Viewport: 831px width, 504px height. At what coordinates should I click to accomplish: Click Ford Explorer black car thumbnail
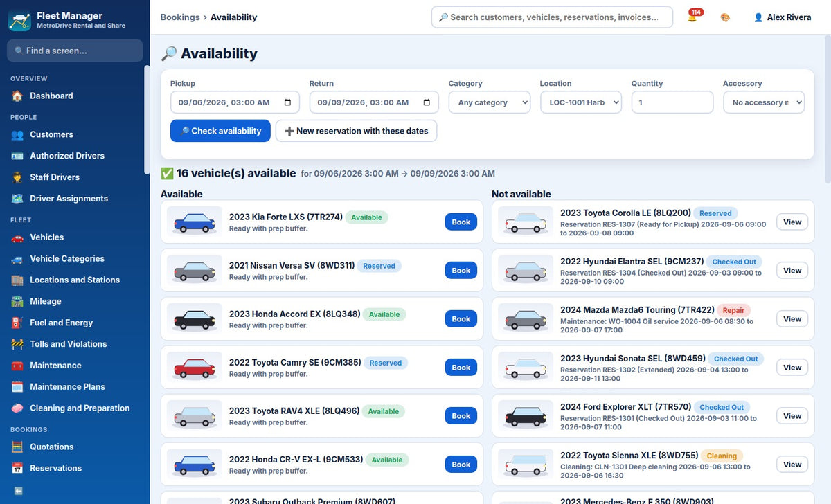pos(526,416)
